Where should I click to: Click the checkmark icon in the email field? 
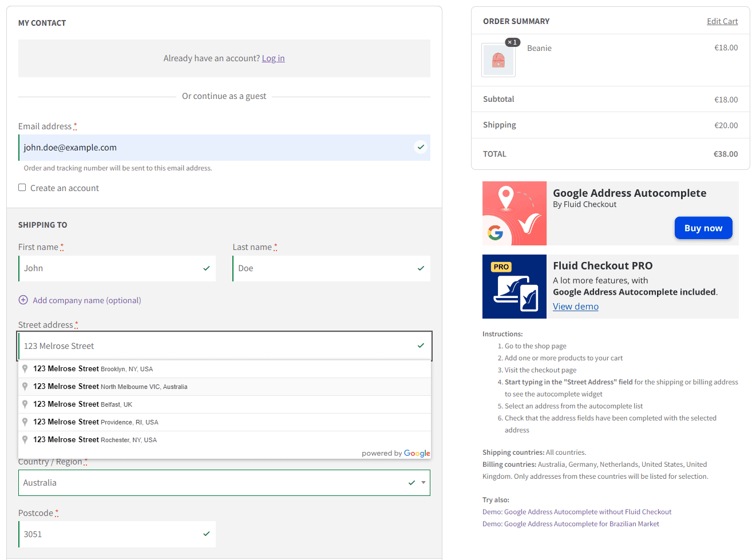coord(421,147)
